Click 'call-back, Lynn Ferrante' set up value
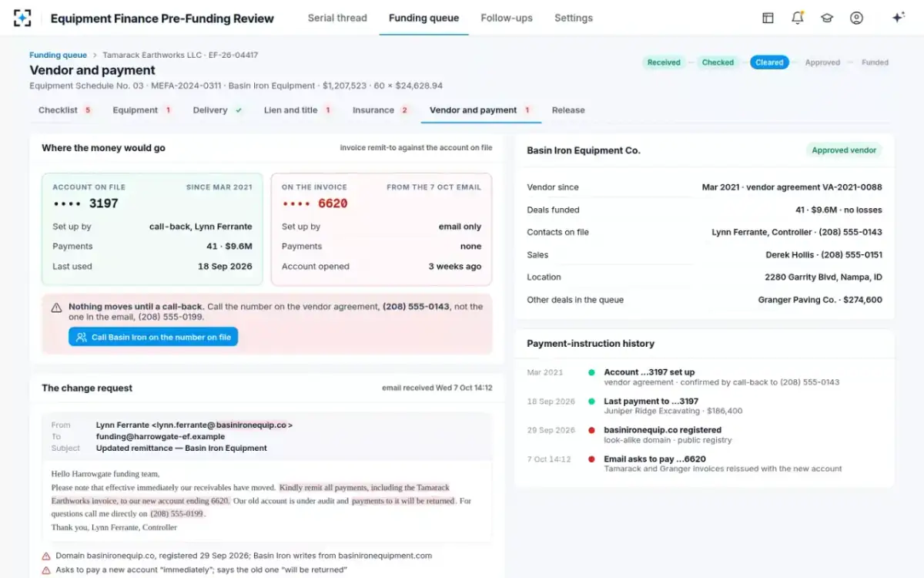The image size is (924, 578). click(x=201, y=227)
